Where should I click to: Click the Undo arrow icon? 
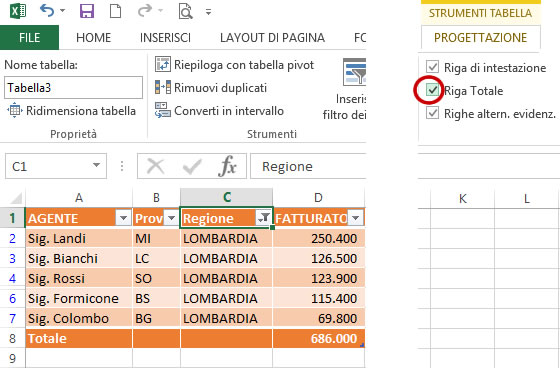pos(47,11)
